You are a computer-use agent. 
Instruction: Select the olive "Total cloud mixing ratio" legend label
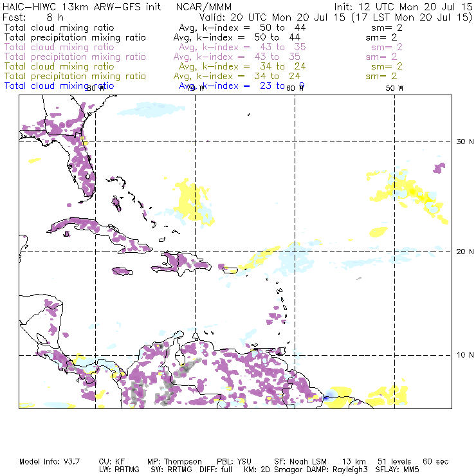point(59,66)
